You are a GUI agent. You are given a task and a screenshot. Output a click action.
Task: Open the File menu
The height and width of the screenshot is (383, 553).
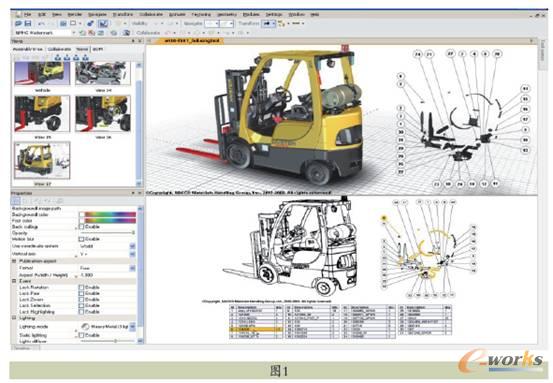28,14
